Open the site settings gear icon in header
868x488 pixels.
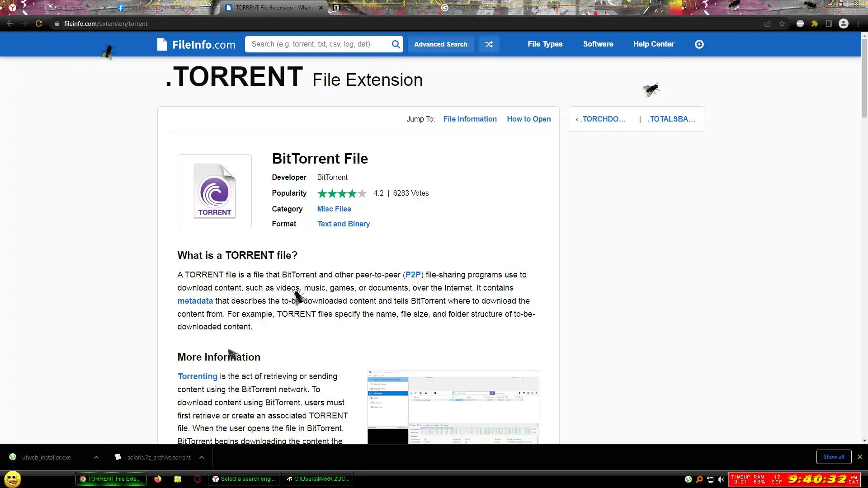pos(699,44)
